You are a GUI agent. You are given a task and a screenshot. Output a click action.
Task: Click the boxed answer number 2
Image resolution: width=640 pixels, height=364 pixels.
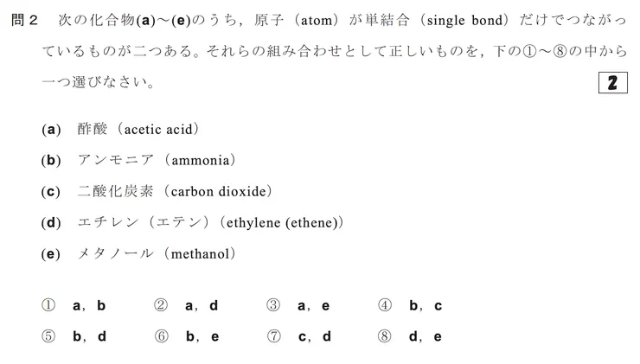[612, 84]
